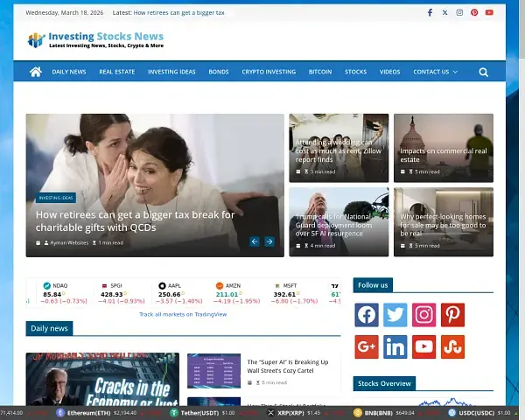The width and height of the screenshot is (525, 420).
Task: Click the Investing Stocks News logo
Action: [95, 40]
